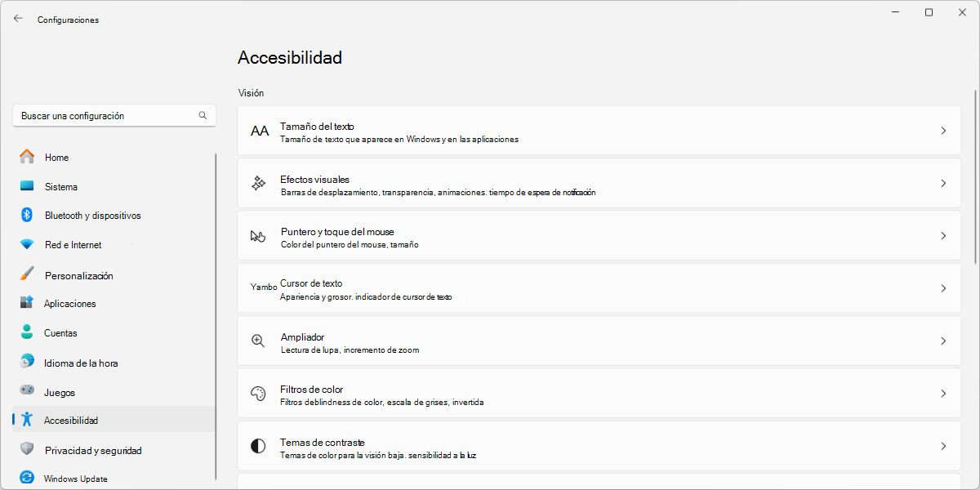The width and height of the screenshot is (980, 490).
Task: Click the main content vertical scrollbar
Action: [974, 176]
